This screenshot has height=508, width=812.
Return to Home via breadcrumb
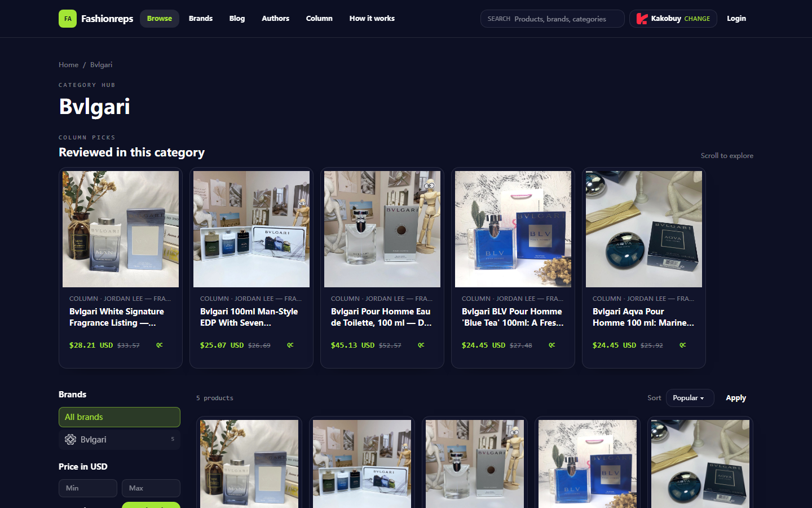(x=69, y=65)
